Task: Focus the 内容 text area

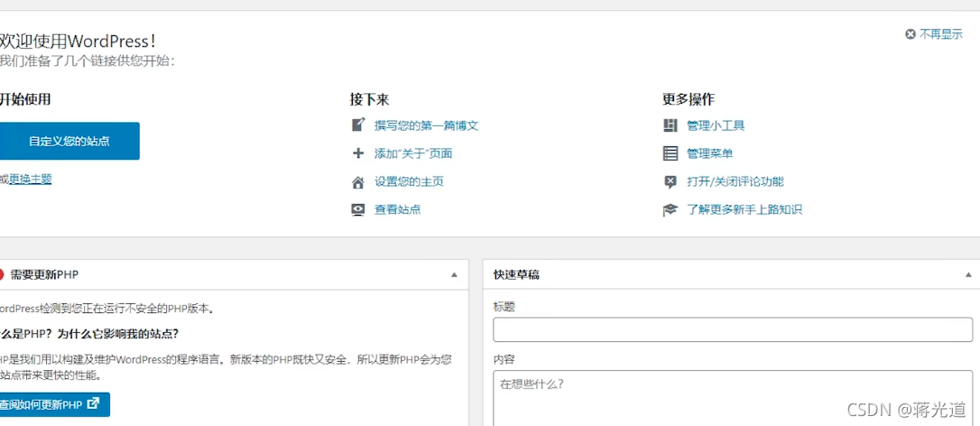Action: click(x=733, y=398)
